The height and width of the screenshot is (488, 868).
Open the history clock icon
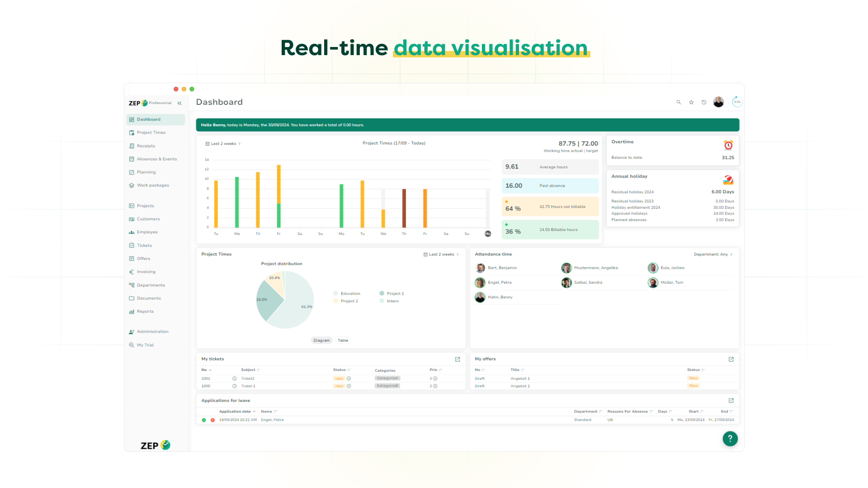pyautogui.click(x=704, y=102)
